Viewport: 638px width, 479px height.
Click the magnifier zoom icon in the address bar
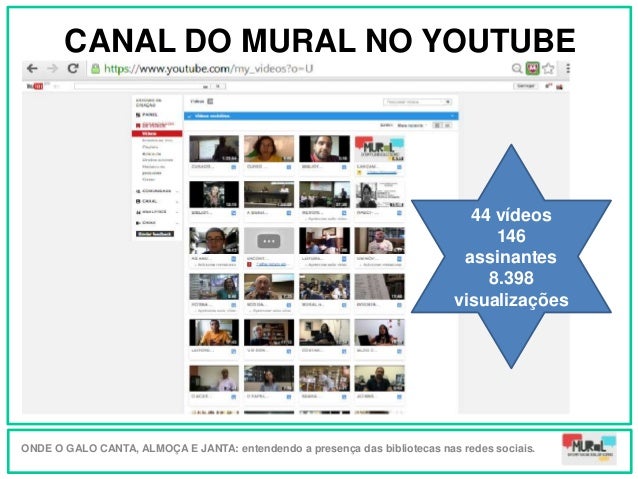tap(517, 68)
